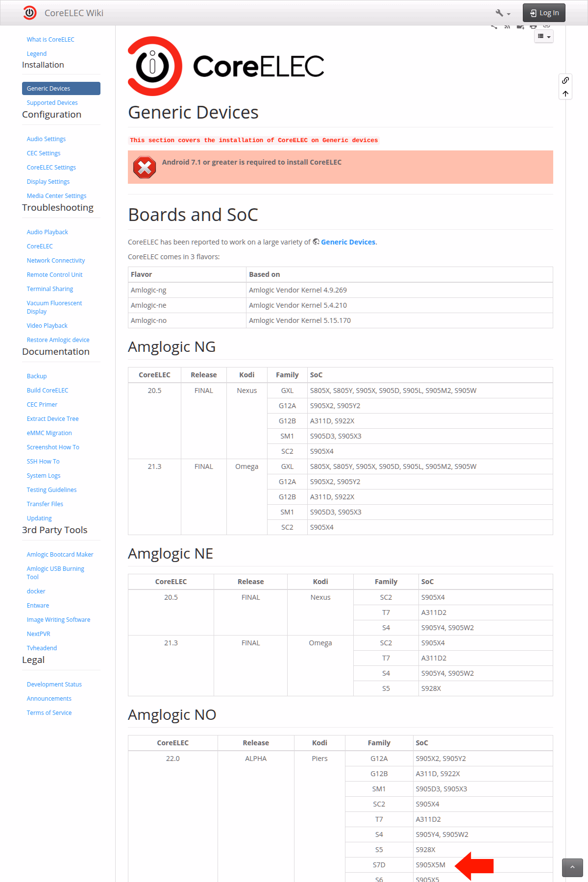This screenshot has height=882, width=588.
Task: Open Extract Device Tree page
Action: pos(53,419)
